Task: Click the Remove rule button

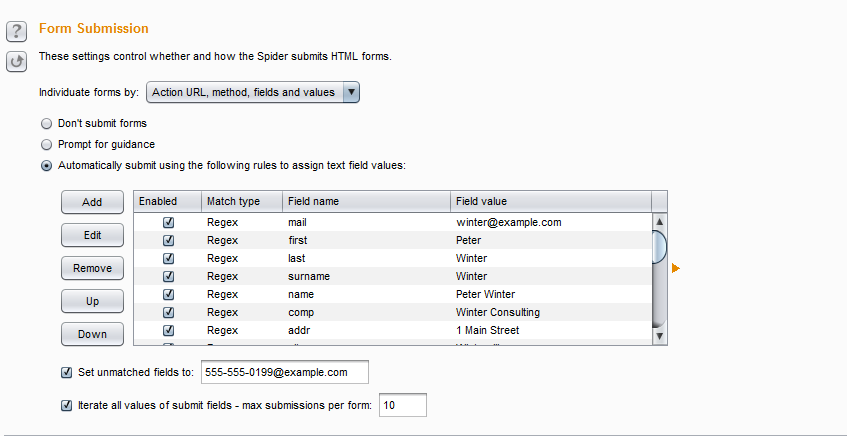Action: point(92,268)
